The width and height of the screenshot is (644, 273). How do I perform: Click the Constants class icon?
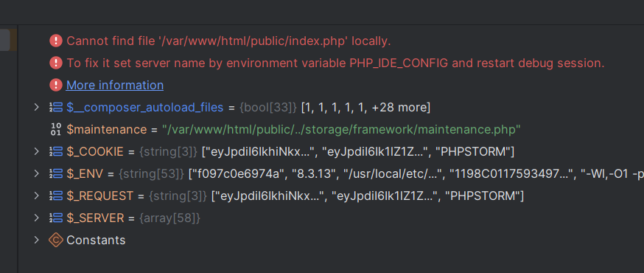(x=55, y=240)
